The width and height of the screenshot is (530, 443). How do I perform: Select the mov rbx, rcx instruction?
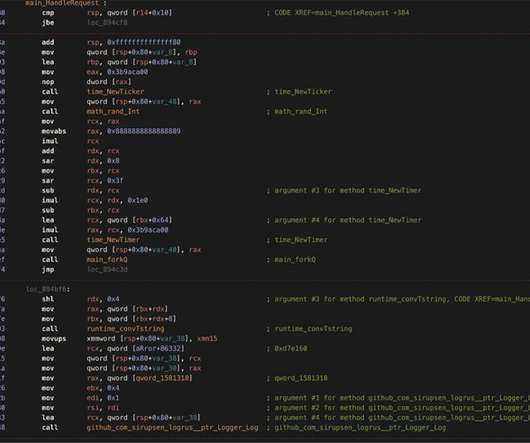click(80, 171)
